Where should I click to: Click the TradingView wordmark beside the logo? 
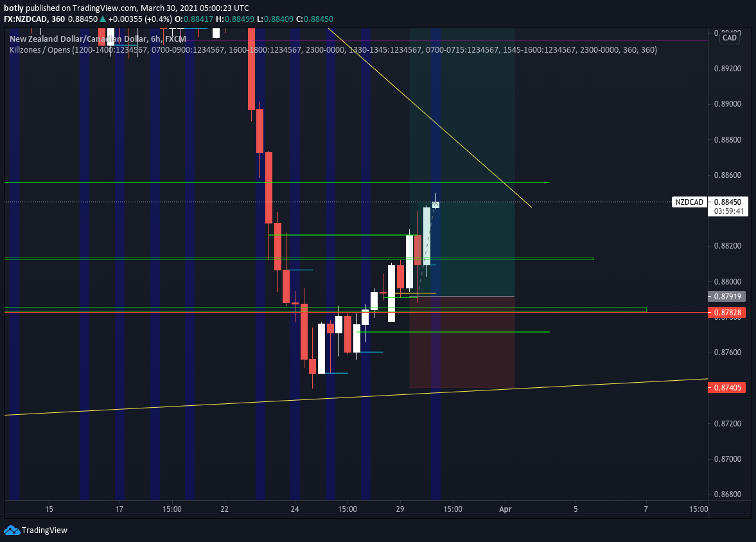click(44, 530)
